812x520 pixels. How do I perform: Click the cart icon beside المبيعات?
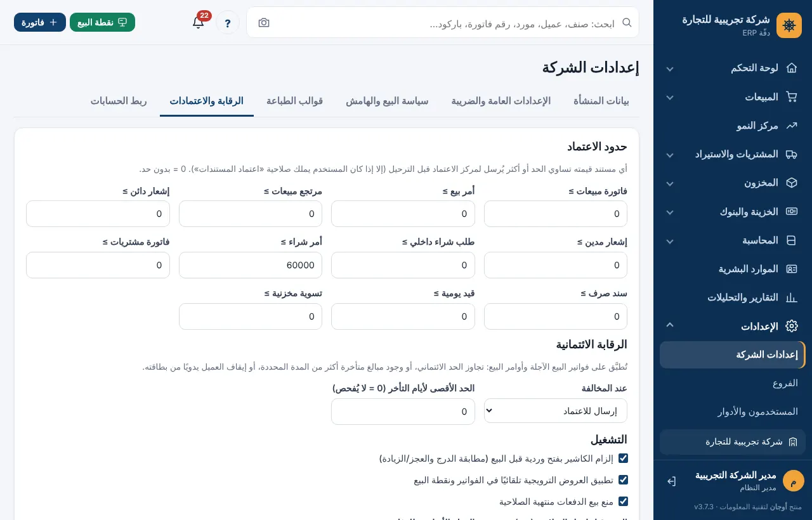pyautogui.click(x=791, y=97)
